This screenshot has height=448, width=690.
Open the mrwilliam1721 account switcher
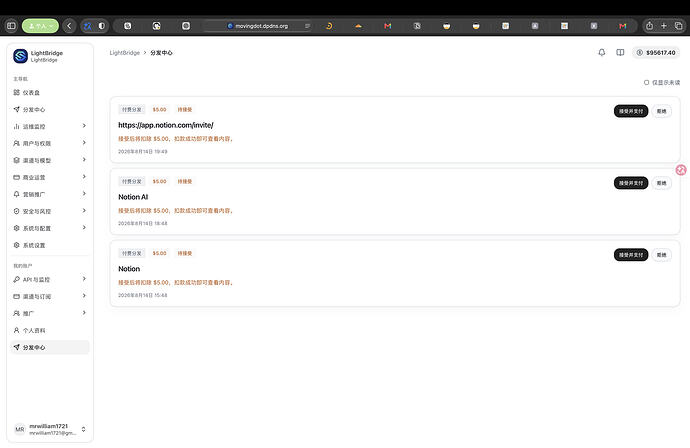(50, 429)
